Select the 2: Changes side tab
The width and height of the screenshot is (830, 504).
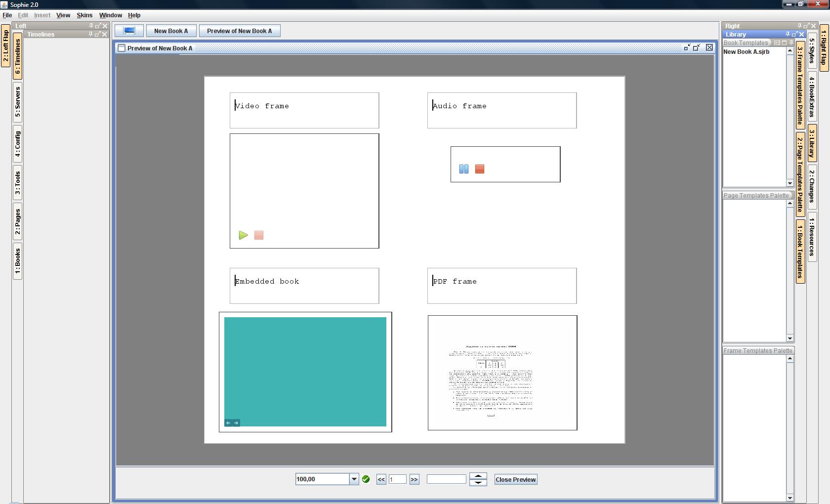[x=812, y=186]
